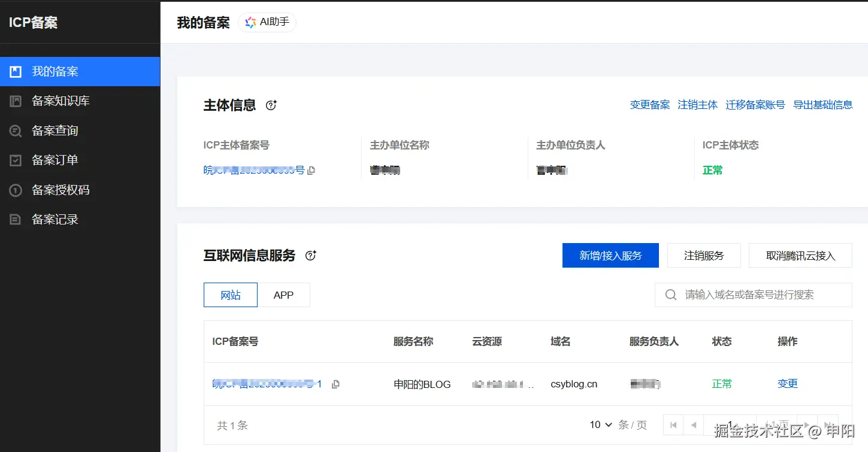868x452 pixels.
Task: Click the green 正常 ICP主体状态 value
Action: point(713,171)
